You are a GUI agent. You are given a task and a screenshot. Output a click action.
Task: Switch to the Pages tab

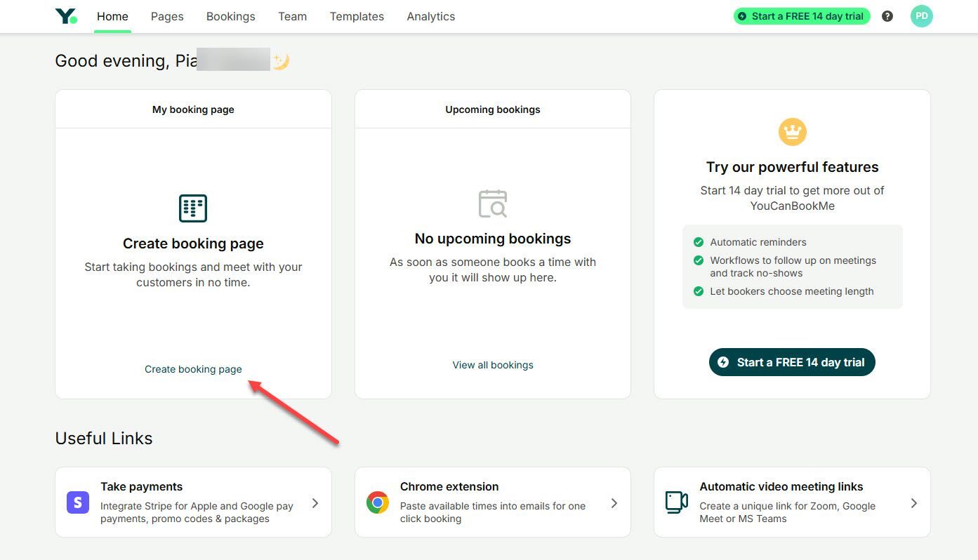click(167, 16)
